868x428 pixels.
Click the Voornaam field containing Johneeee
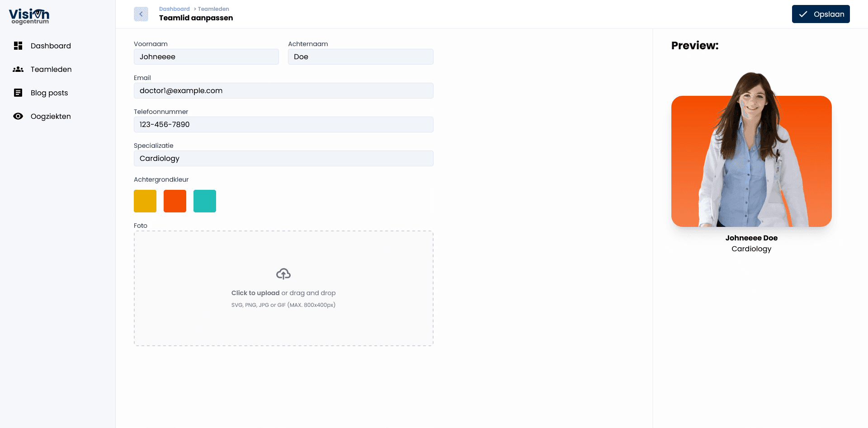[206, 57]
